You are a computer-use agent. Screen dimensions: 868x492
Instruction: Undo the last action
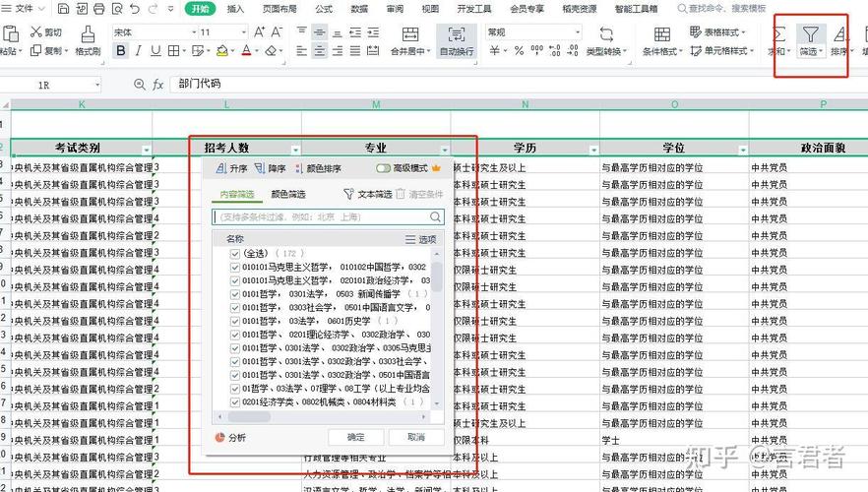point(135,9)
